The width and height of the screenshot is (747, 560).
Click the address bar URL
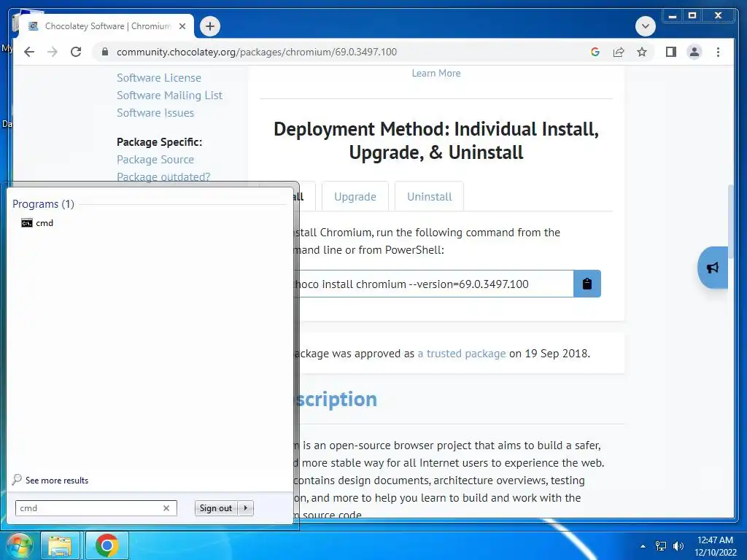click(257, 52)
